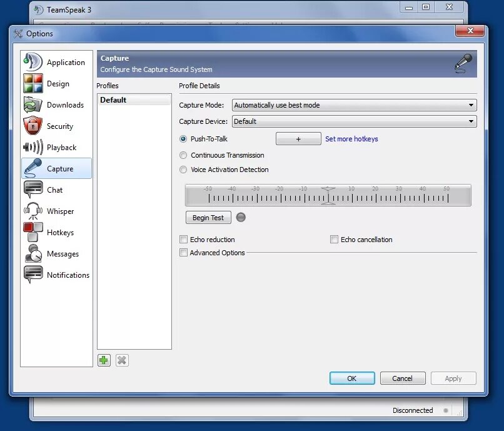
Task: Open the Hotkeys keys icon
Action: pos(33,232)
